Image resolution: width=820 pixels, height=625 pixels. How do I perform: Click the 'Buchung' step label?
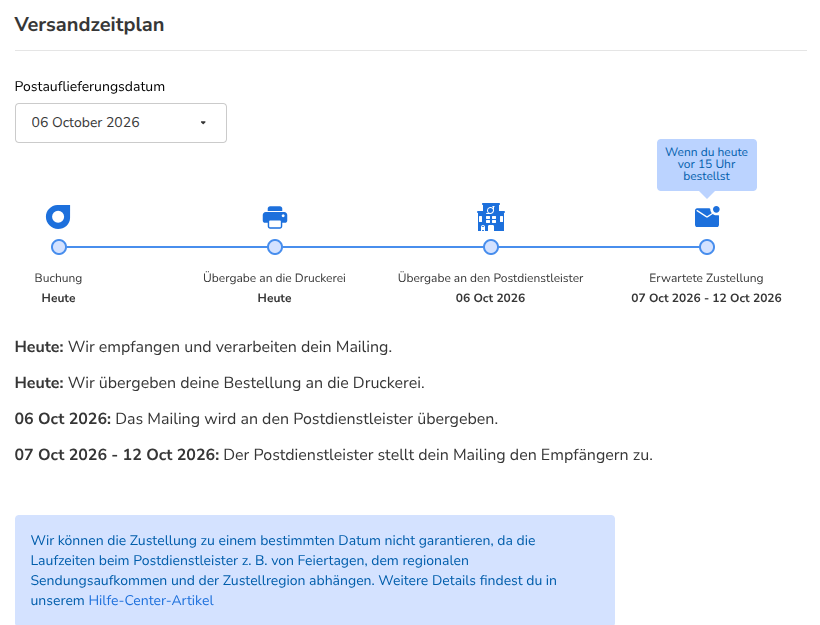(x=58, y=278)
